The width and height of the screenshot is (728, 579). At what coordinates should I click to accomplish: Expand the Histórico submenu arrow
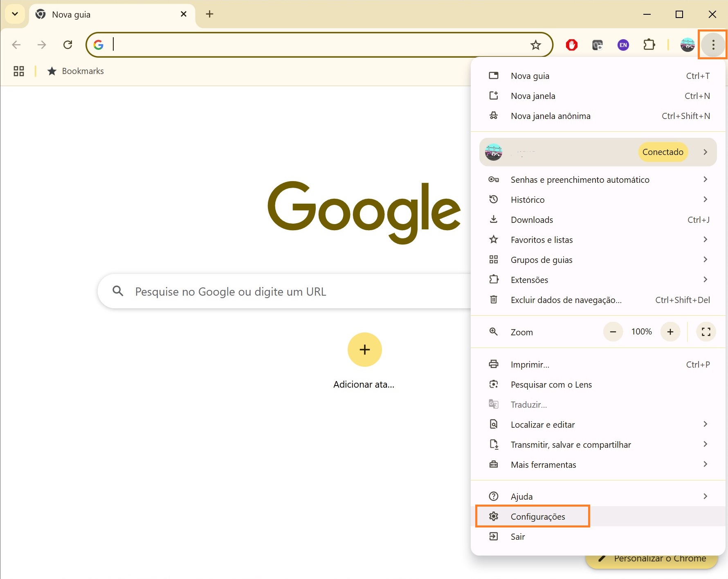pyautogui.click(x=705, y=199)
